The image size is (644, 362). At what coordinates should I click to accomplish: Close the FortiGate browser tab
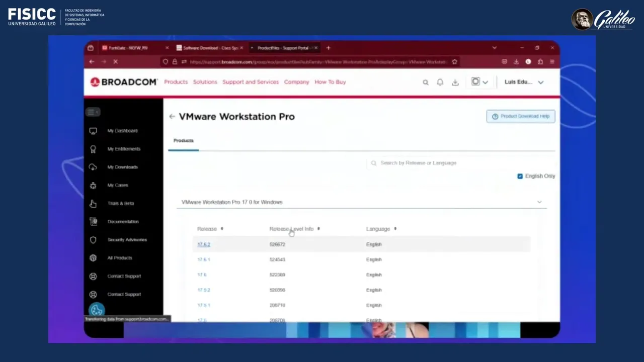[x=167, y=48]
